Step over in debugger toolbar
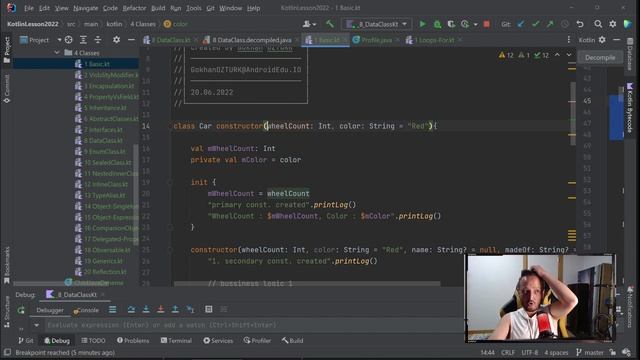 (131, 310)
